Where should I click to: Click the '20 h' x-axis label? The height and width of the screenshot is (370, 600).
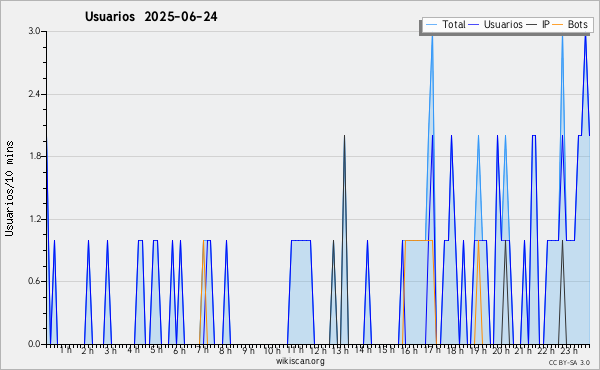(501, 350)
